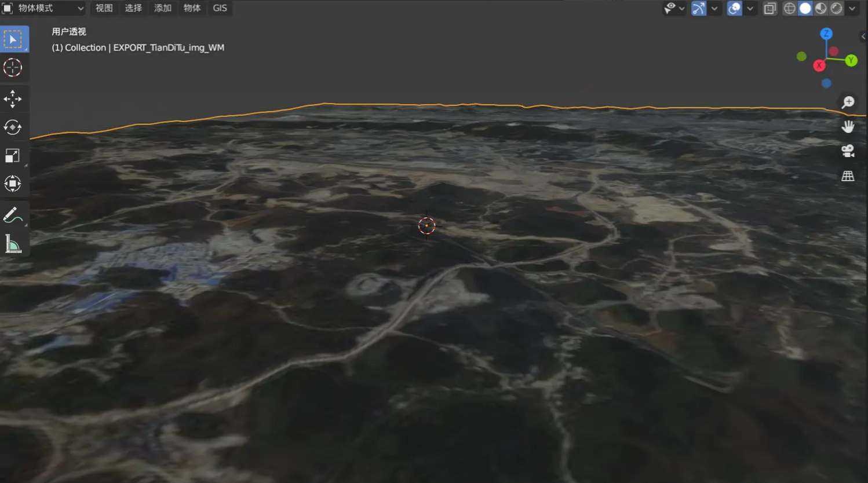
Task: Select the Select Box tool
Action: (13, 39)
